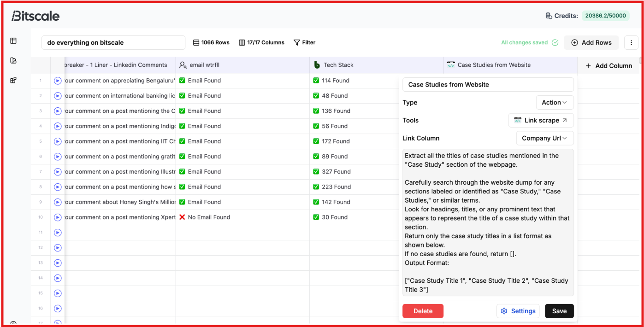Click the 'All changes saved' checkmark icon
This screenshot has width=644, height=327.
555,42
